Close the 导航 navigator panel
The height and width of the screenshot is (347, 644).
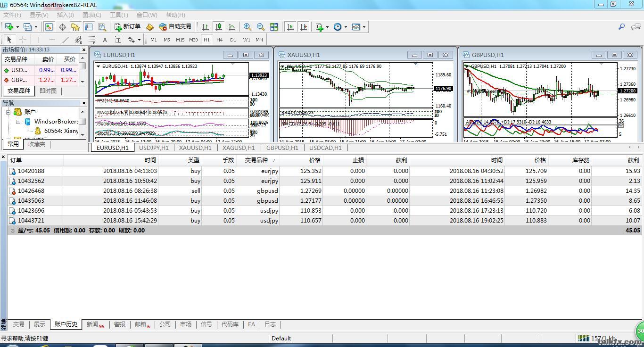pos(84,103)
